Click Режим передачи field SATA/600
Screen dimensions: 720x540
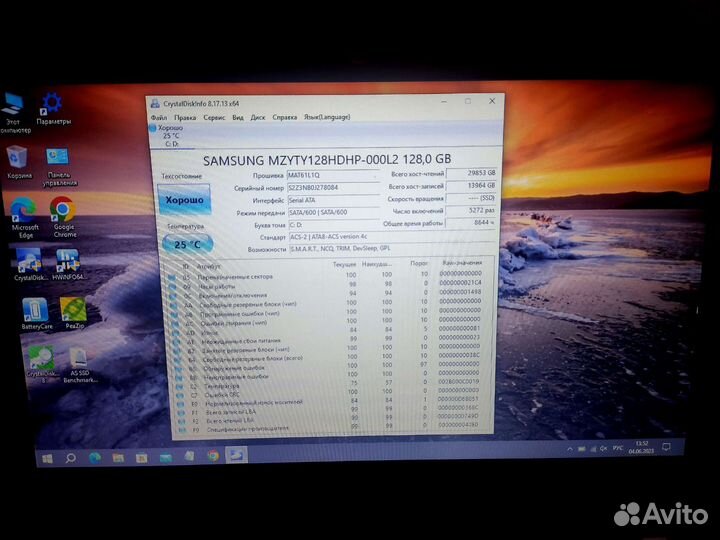334,213
